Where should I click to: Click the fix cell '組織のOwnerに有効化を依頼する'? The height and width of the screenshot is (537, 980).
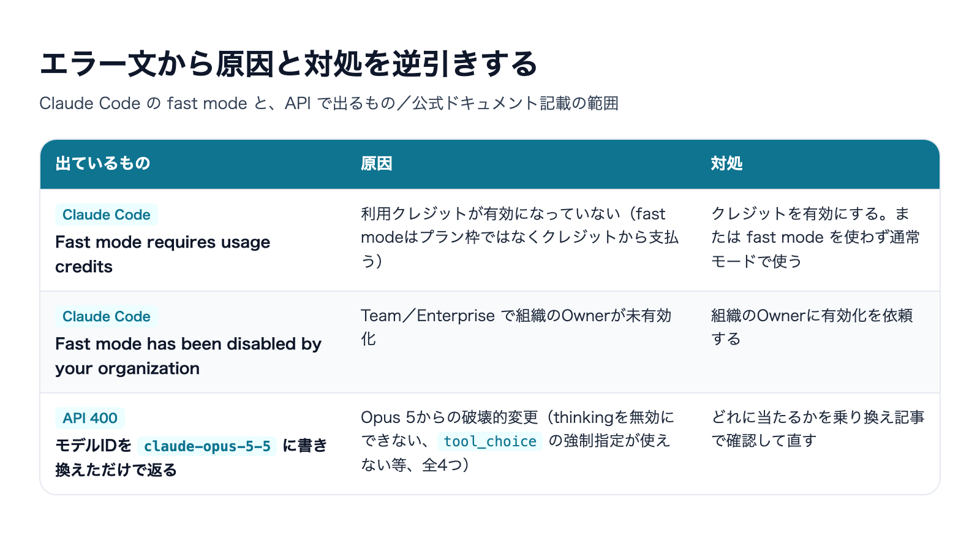812,327
